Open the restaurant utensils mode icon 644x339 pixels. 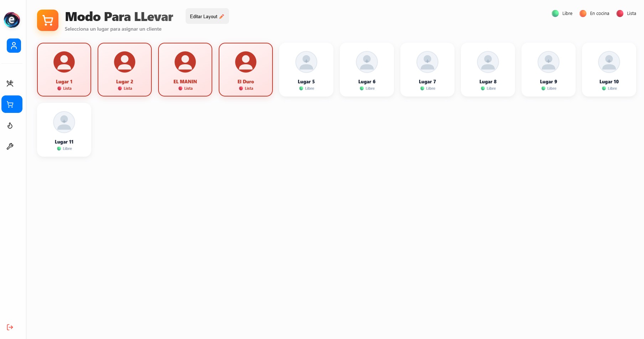pos(10,83)
